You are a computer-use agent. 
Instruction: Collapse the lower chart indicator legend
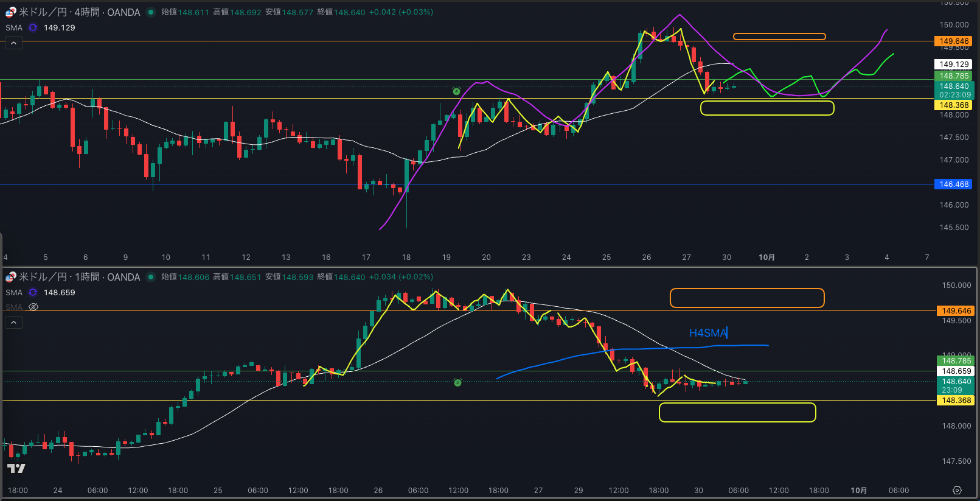[13, 322]
